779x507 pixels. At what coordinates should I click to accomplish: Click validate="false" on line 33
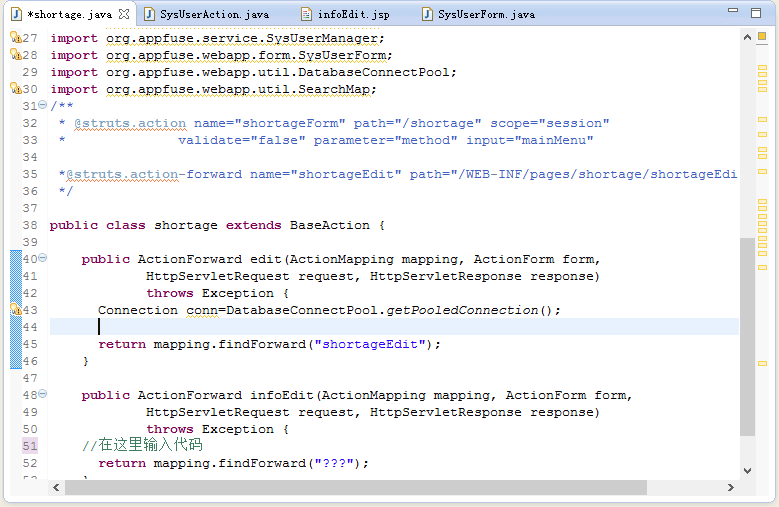(x=241, y=141)
